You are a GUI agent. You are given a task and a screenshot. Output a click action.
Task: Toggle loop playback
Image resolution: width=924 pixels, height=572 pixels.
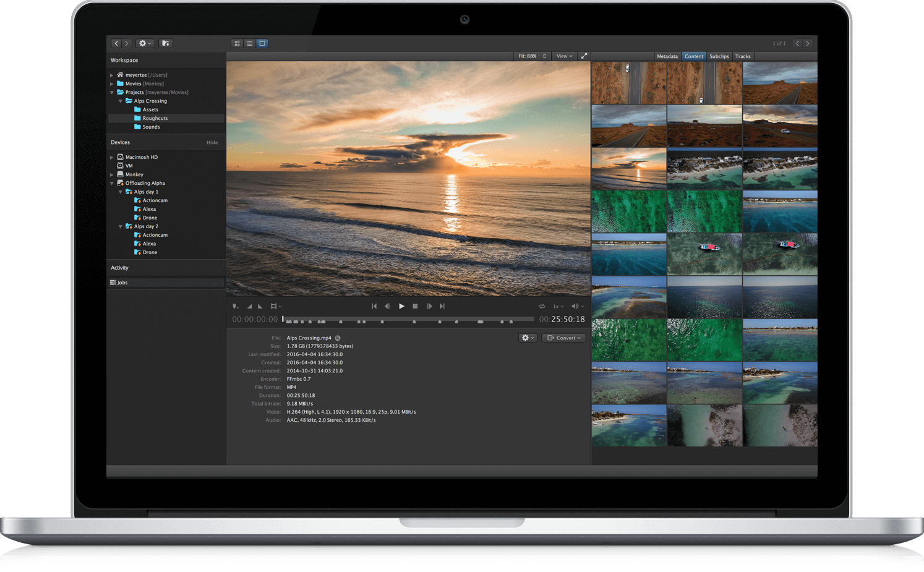tap(542, 306)
